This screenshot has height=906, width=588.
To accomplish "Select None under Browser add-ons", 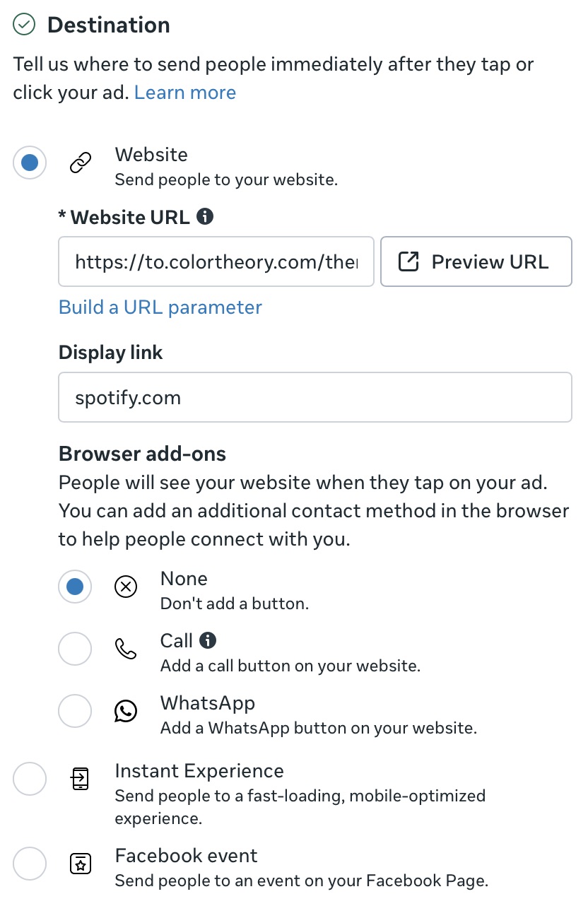I will (x=75, y=587).
